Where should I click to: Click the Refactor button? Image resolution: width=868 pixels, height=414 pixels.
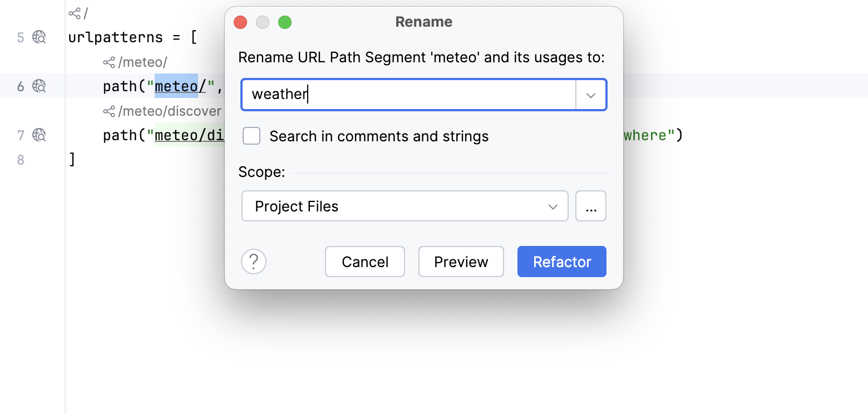pyautogui.click(x=561, y=262)
